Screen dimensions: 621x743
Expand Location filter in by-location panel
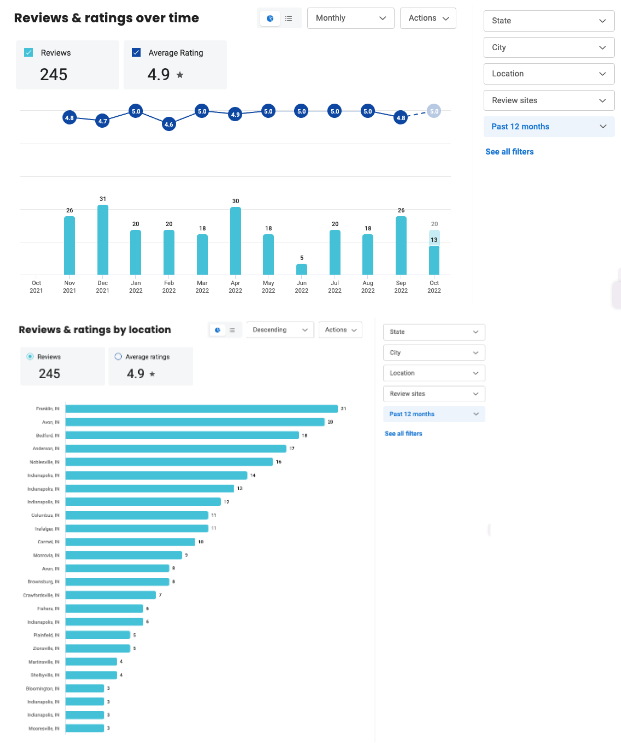click(434, 373)
